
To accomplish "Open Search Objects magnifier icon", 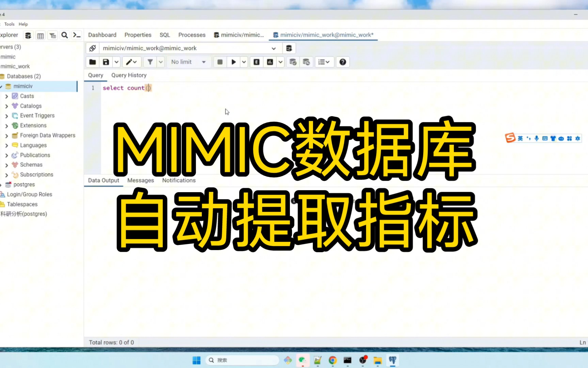I will [x=65, y=35].
